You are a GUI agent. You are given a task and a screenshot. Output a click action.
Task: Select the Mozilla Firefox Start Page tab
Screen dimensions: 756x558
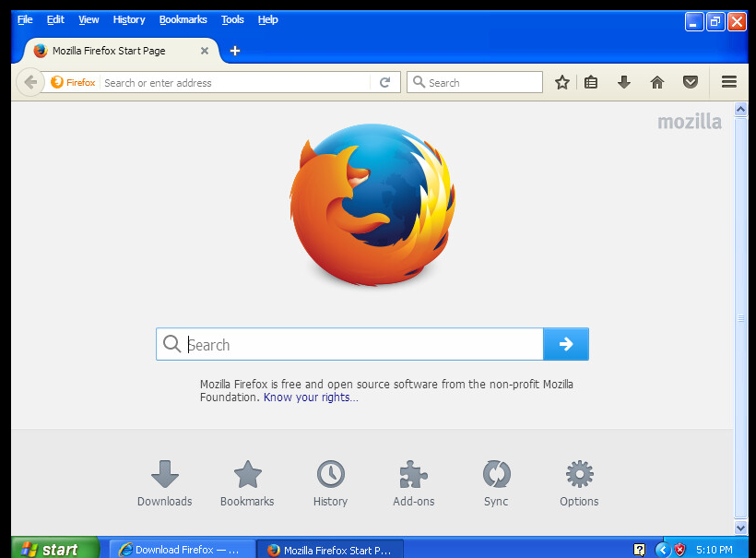point(121,51)
